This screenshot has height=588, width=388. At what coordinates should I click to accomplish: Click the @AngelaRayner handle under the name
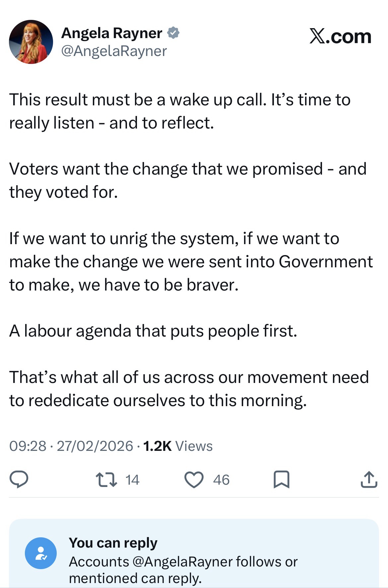114,51
